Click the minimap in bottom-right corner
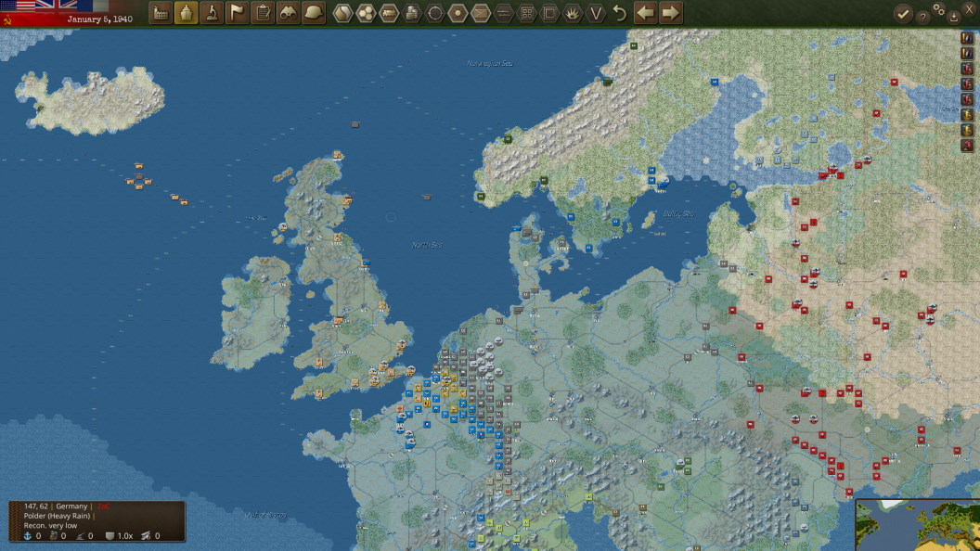Image resolution: width=980 pixels, height=551 pixels. (917, 525)
